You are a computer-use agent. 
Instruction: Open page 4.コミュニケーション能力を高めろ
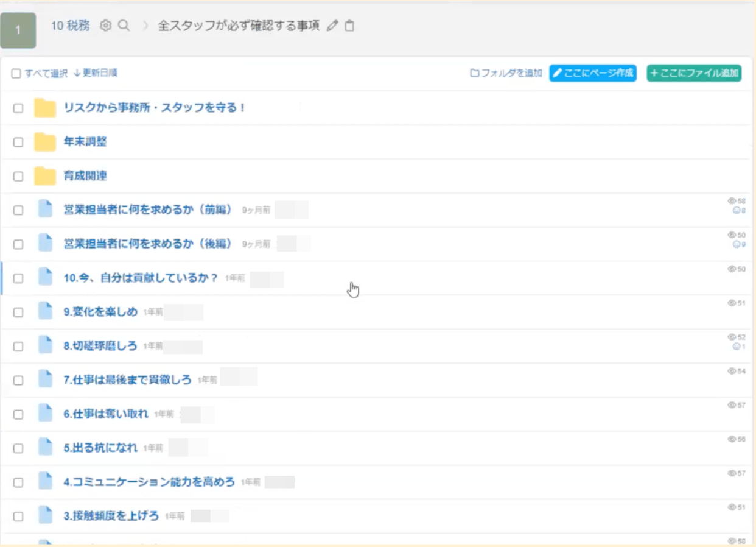149,482
